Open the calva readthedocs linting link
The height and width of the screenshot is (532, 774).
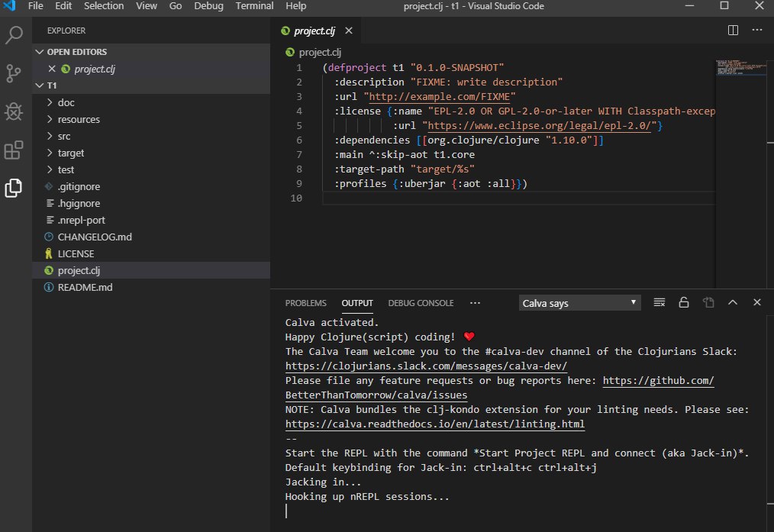pyautogui.click(x=435, y=424)
